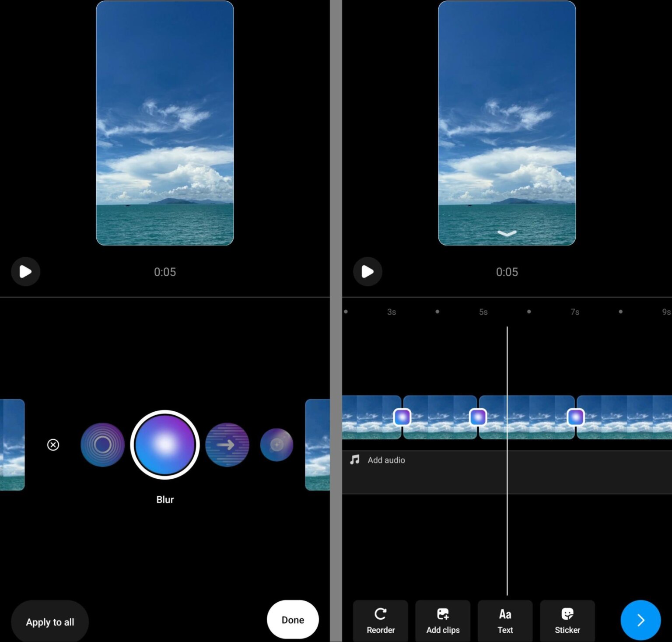This screenshot has height=642, width=672.
Task: Select the concentric rings transition effect
Action: [x=102, y=445]
